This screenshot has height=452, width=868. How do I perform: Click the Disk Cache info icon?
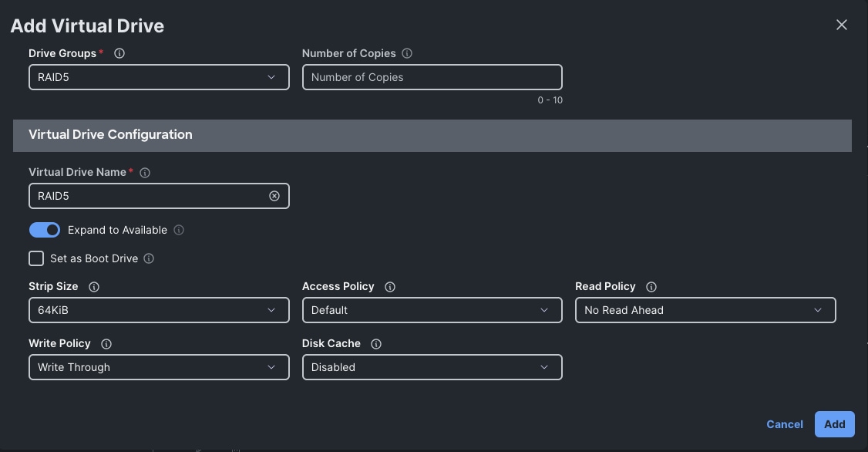(376, 344)
